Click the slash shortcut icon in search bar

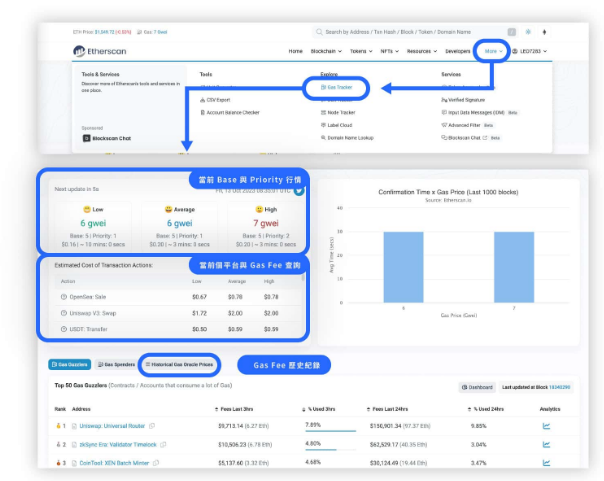point(512,32)
